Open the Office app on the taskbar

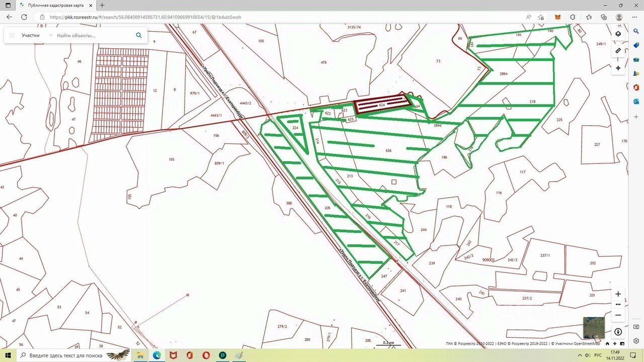coord(190,355)
